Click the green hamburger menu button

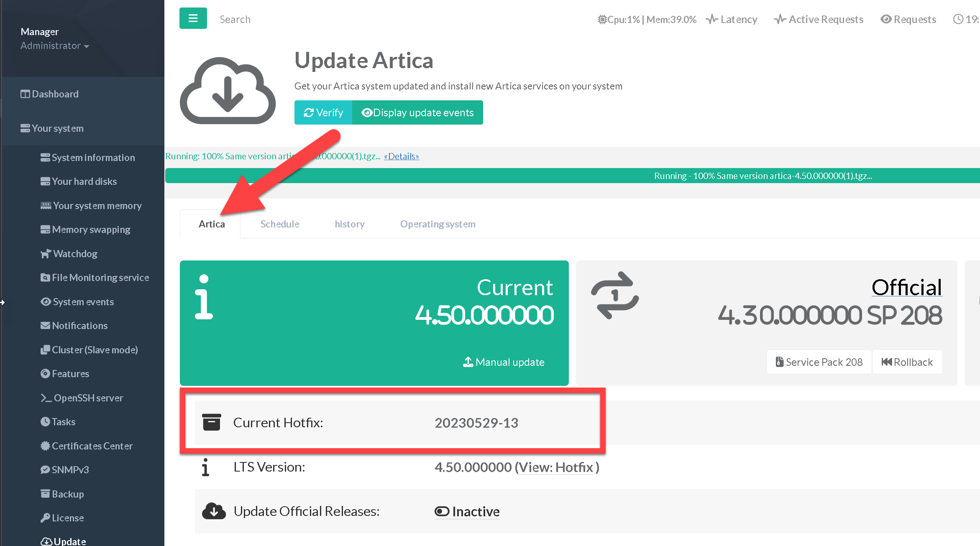[193, 18]
